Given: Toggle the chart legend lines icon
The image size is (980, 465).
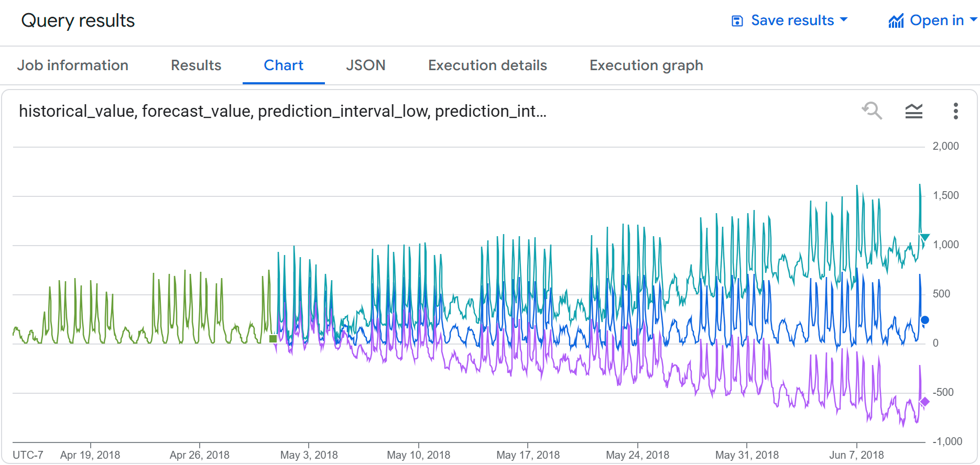Looking at the screenshot, I should (914, 111).
